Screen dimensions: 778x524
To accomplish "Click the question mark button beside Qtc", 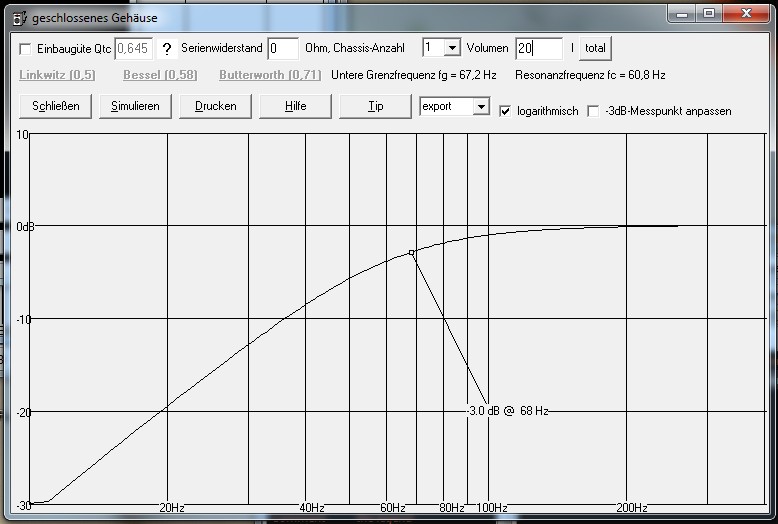I will 167,48.
